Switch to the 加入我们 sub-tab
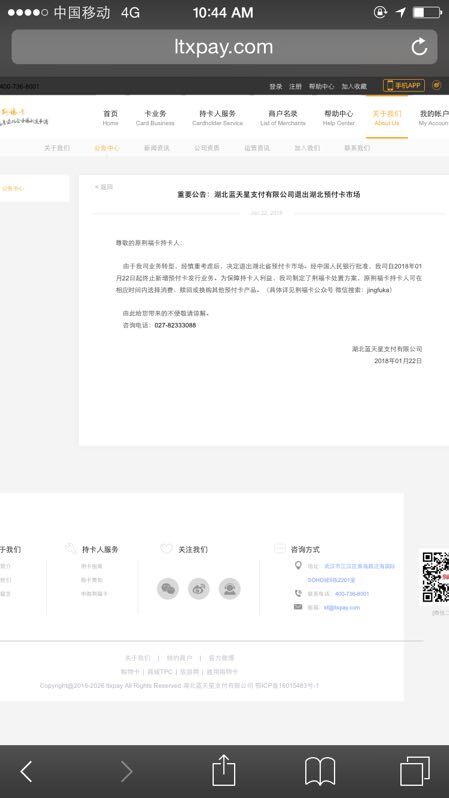The width and height of the screenshot is (449, 798). point(307,148)
